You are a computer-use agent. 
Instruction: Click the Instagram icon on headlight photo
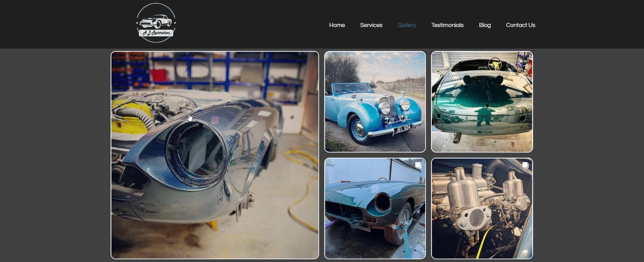[215, 120]
